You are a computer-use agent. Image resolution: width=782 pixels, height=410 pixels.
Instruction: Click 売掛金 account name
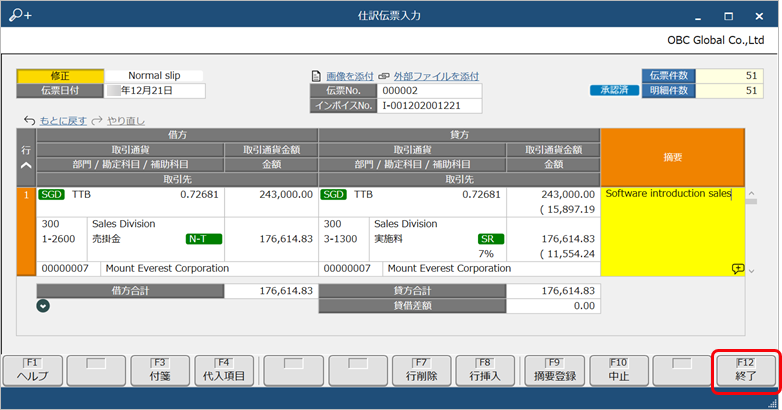click(x=106, y=239)
